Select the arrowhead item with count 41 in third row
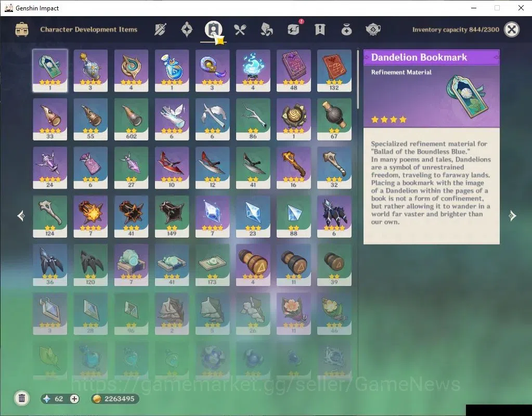Viewport: 532px width, 416px height. pyautogui.click(x=253, y=167)
